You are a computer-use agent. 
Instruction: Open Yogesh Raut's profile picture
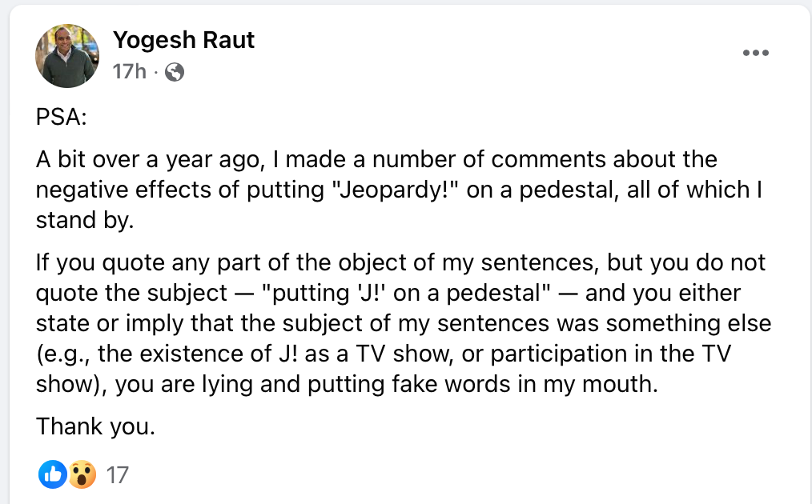[66, 55]
